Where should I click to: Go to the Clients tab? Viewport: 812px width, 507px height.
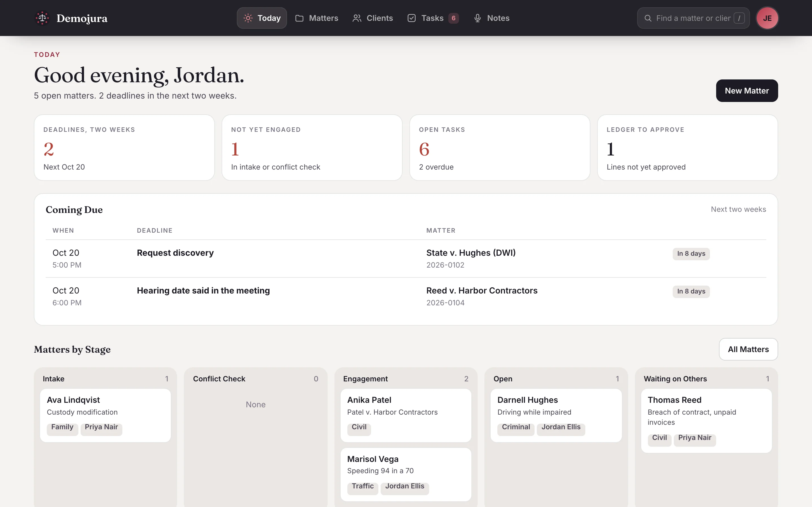[372, 18]
